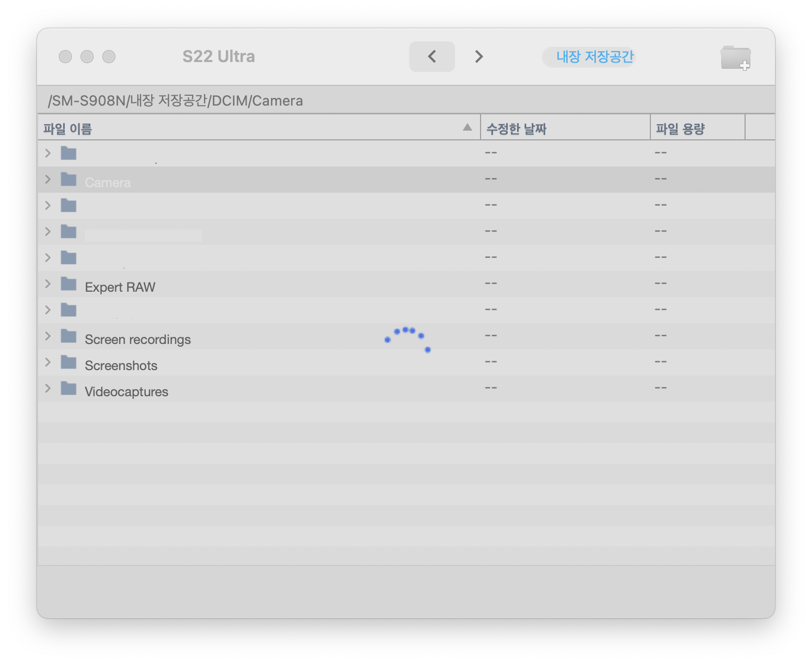The height and width of the screenshot is (664, 812).
Task: Expand the unnamed folder just above Expert RAW
Action: pyautogui.click(x=48, y=257)
